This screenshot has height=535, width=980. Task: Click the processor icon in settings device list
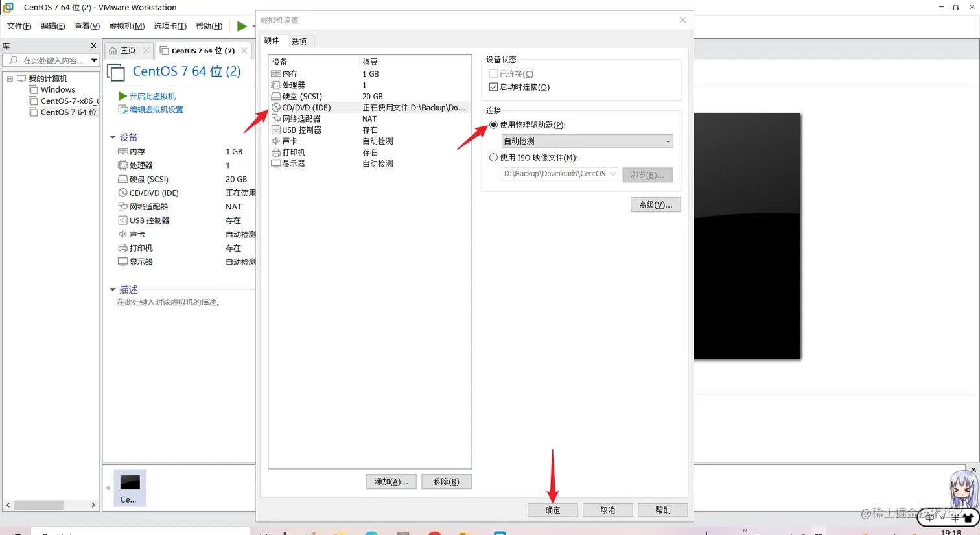point(276,85)
